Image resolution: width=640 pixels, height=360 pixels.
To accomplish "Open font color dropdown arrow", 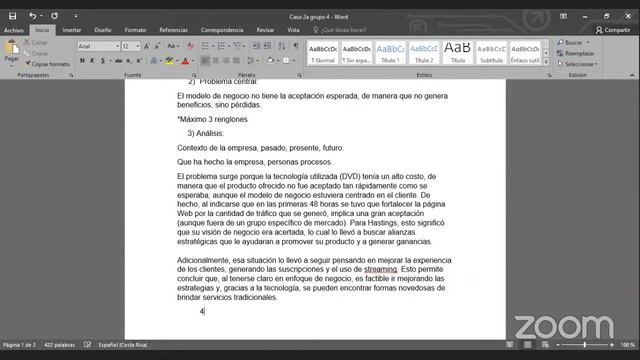I will (x=193, y=61).
